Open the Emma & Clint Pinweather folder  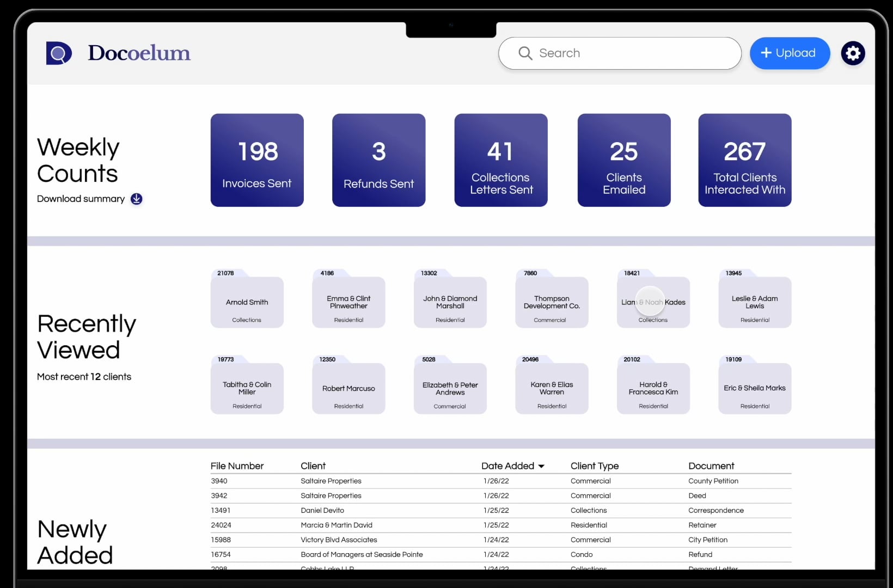click(348, 299)
